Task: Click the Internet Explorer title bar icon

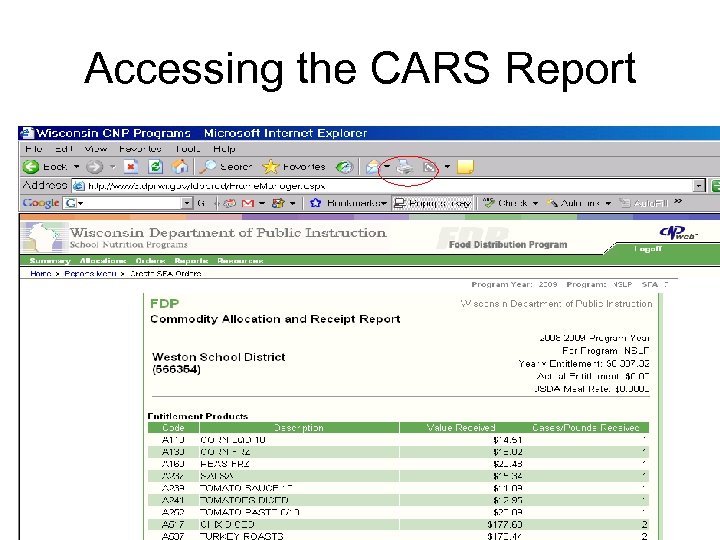Action: [27, 133]
